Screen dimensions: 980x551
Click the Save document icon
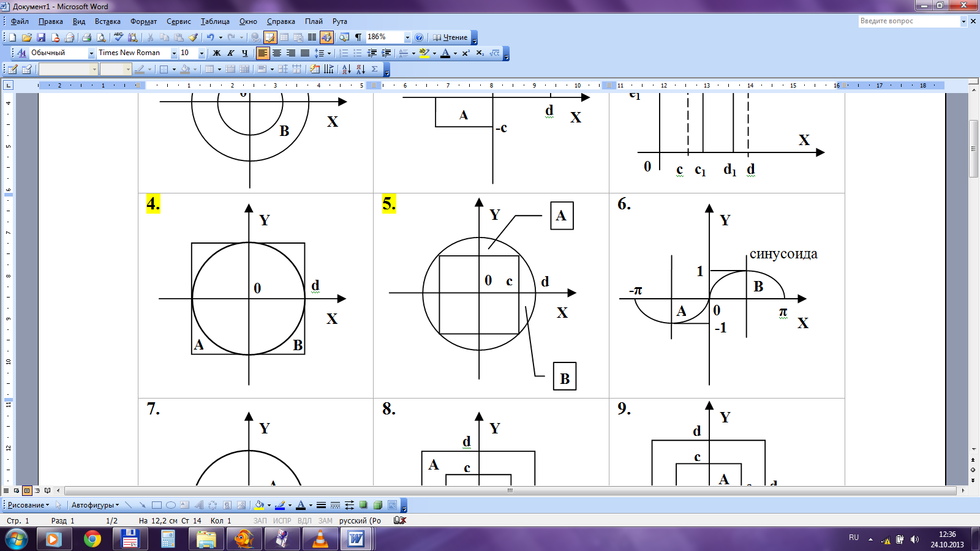click(41, 37)
